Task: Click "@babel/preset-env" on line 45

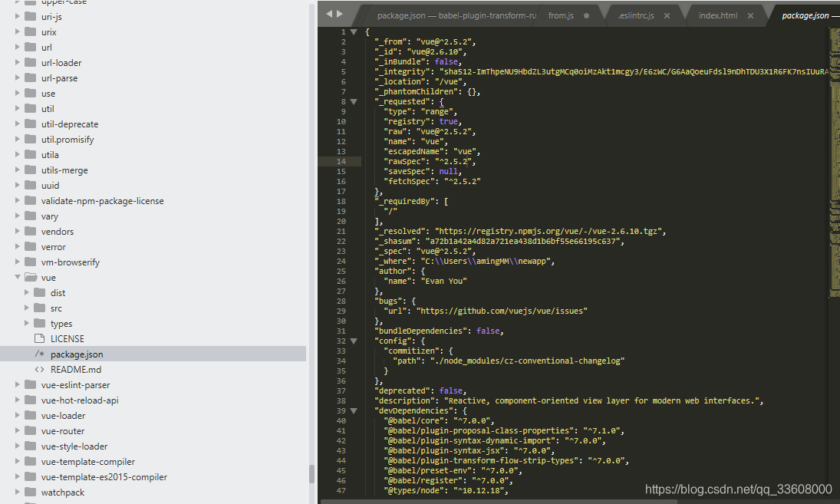Action: tap(427, 471)
